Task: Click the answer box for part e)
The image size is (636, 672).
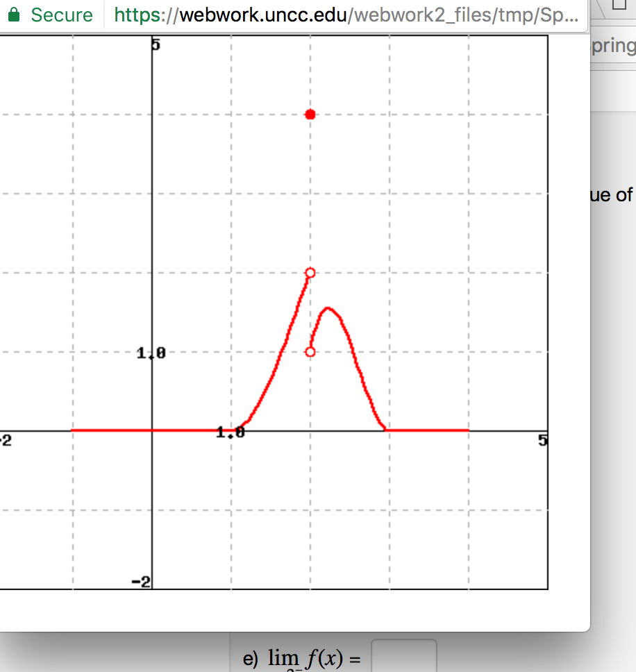Action: [x=404, y=658]
